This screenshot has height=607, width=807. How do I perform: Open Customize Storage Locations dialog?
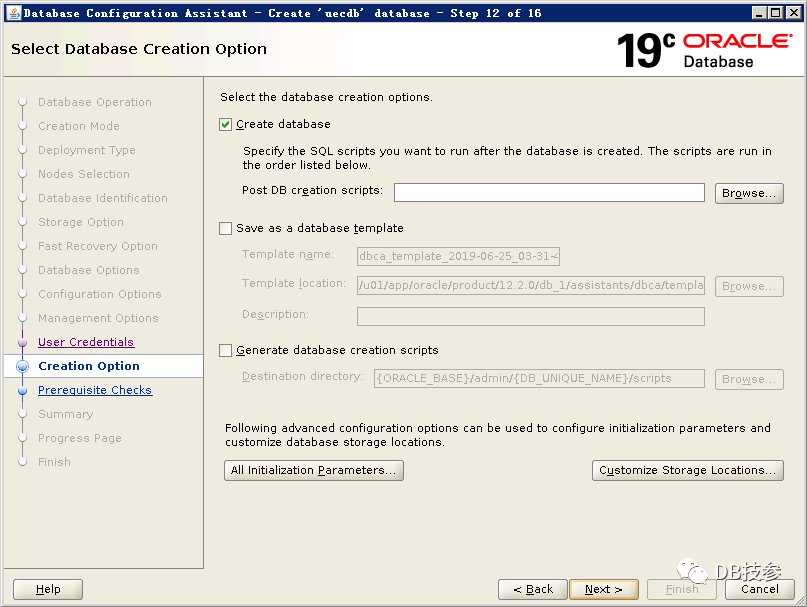pos(687,471)
